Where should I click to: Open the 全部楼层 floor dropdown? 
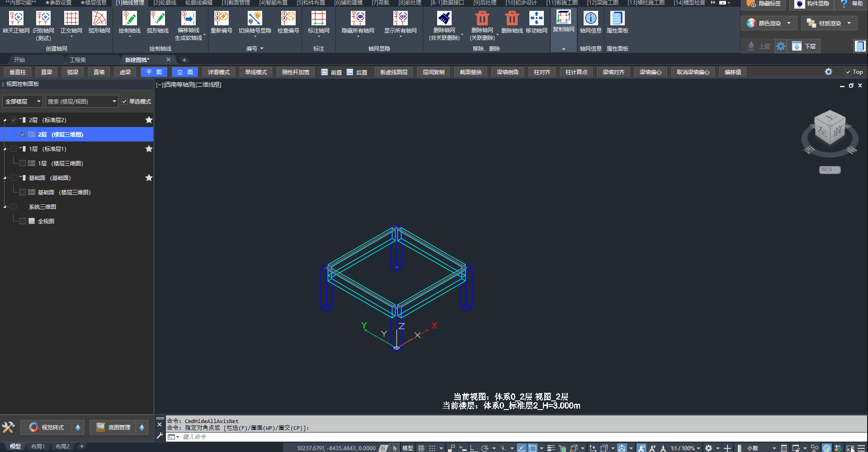pos(23,102)
